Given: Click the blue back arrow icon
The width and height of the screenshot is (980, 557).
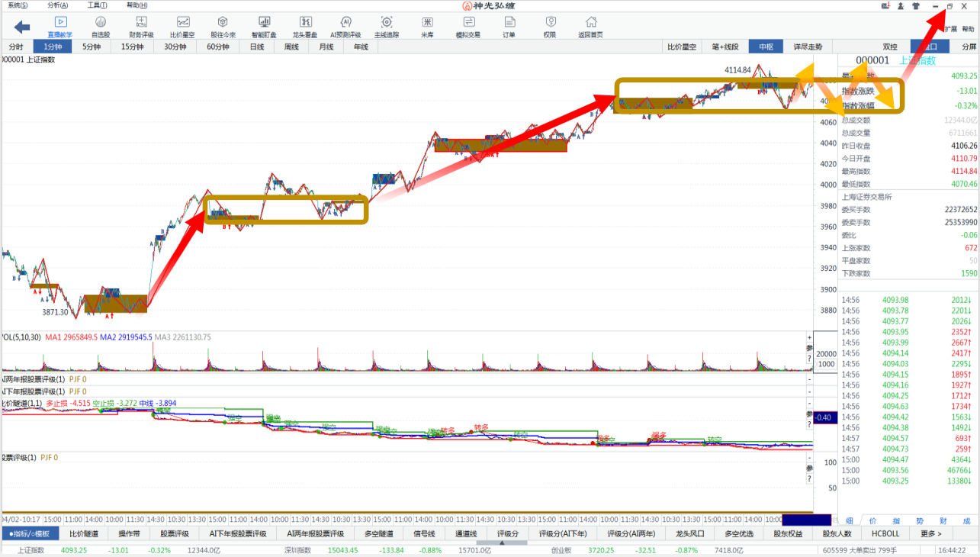Looking at the screenshot, I should point(22,27).
